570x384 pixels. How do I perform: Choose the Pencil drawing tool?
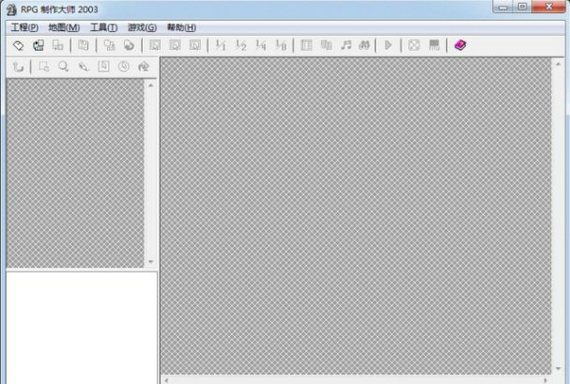84,67
